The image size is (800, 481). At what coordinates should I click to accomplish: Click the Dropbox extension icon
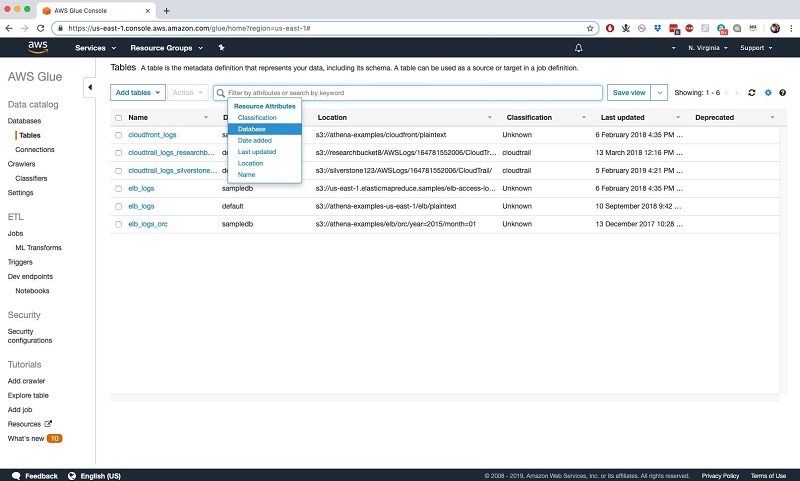click(657, 28)
